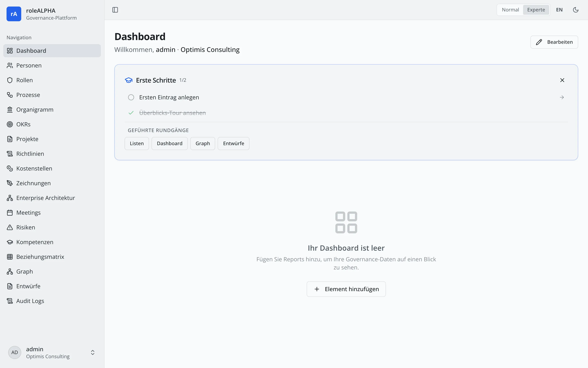
Task: Click the Audit Logs scroll icon
Action: click(10, 301)
